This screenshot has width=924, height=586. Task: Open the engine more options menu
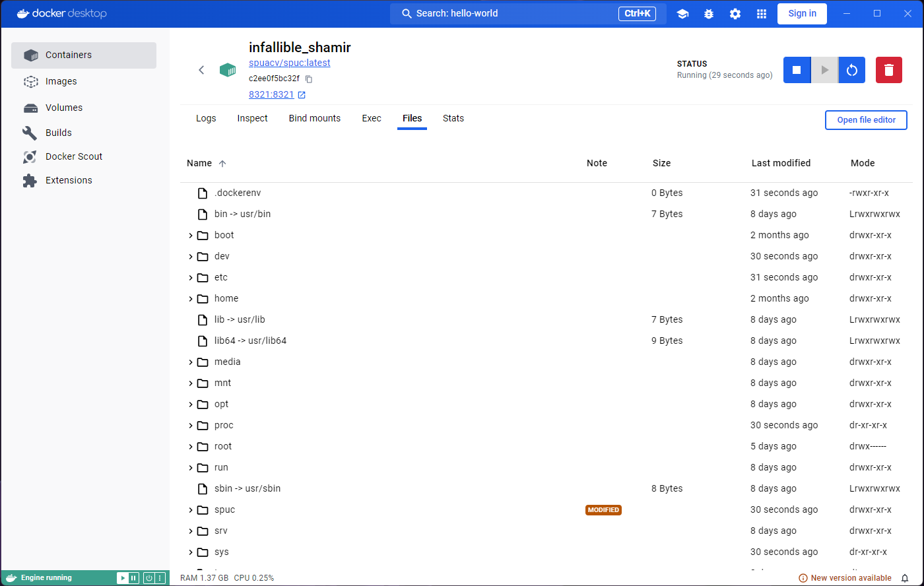point(160,578)
